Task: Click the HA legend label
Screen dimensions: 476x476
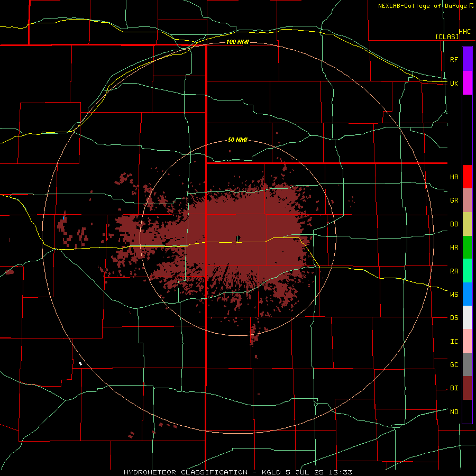Action: pyautogui.click(x=454, y=177)
